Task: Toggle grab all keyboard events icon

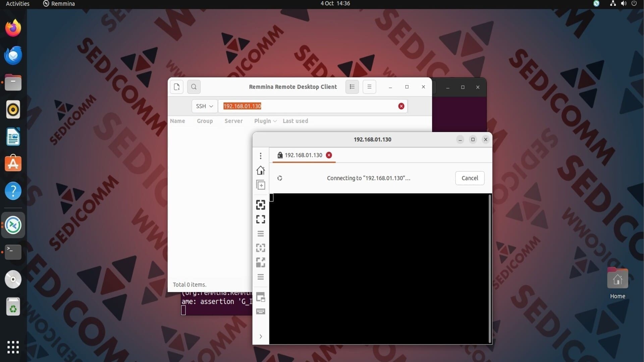Action: (261, 311)
